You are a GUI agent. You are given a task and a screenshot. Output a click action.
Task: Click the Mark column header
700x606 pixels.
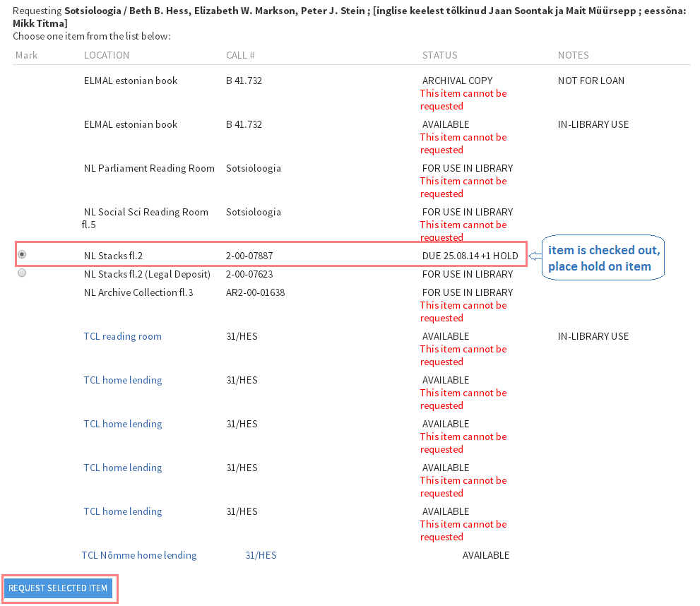26,55
